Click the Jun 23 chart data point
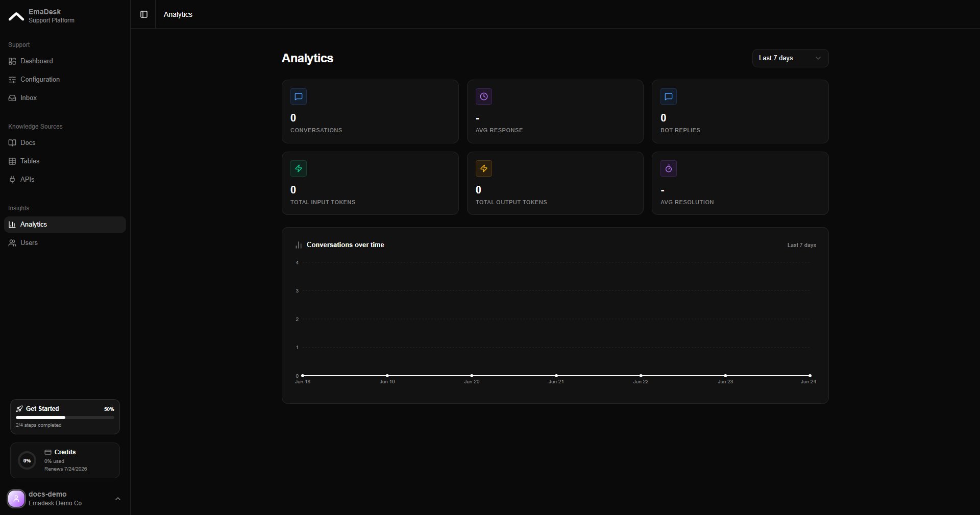 tap(725, 376)
